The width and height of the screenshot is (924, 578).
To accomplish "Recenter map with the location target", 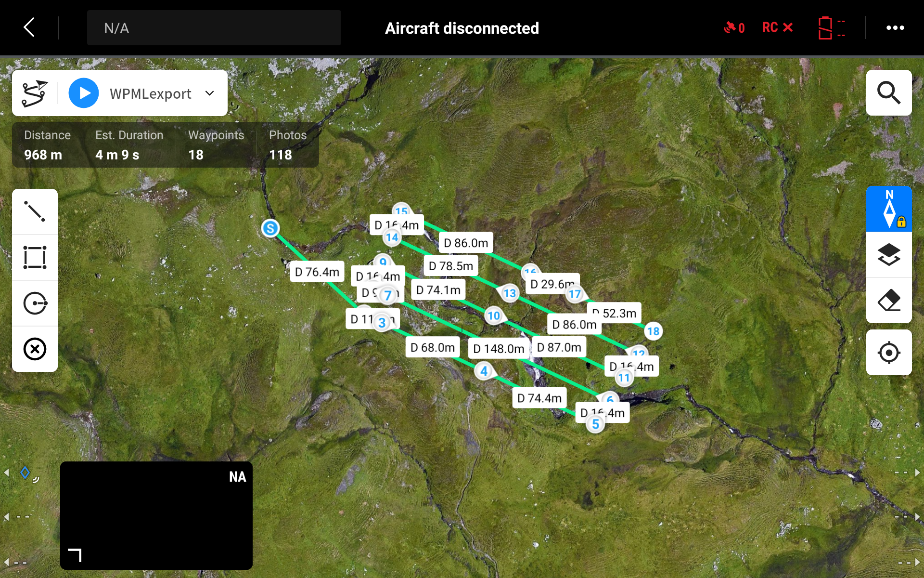I will (888, 353).
